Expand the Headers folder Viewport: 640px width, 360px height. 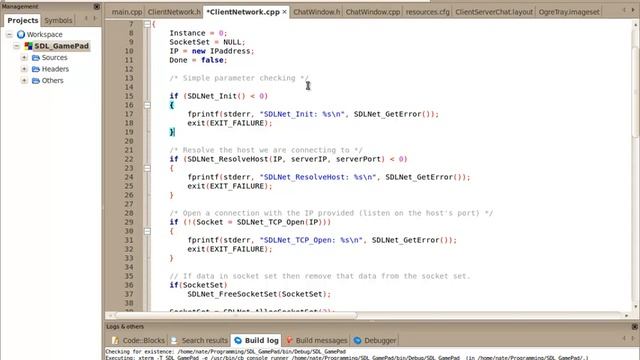(x=24, y=69)
